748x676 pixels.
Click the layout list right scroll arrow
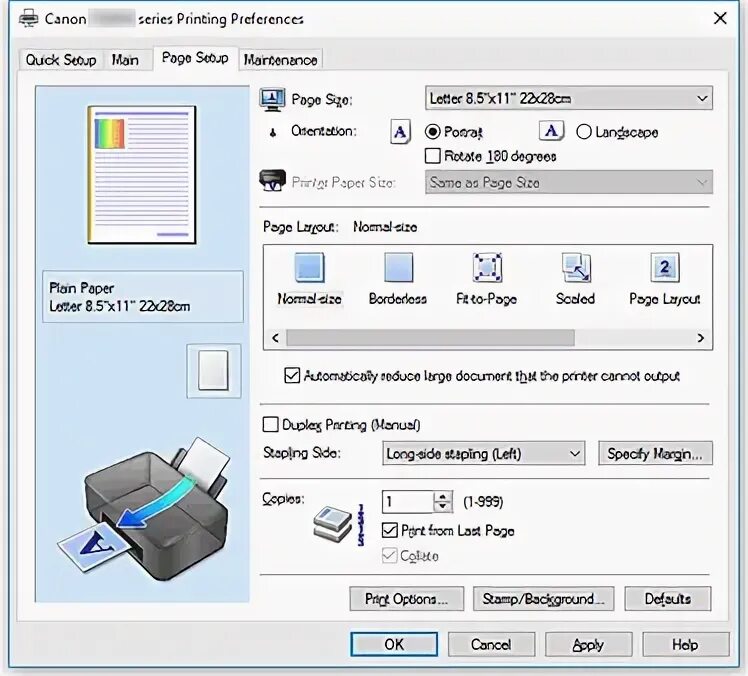701,338
